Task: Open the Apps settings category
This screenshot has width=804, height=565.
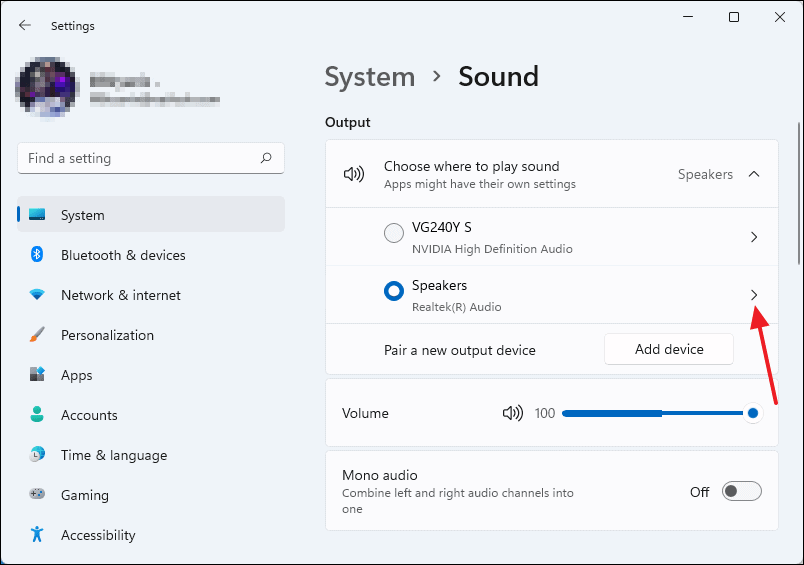Action: [76, 375]
